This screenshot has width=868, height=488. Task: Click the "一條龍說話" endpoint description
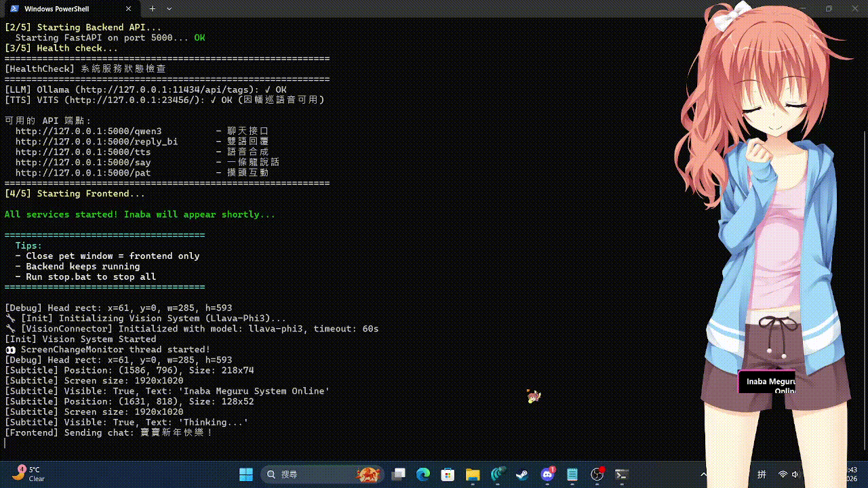tap(254, 163)
